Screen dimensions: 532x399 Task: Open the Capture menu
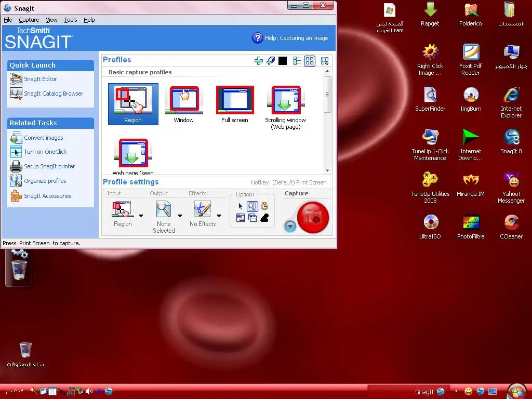tap(29, 20)
